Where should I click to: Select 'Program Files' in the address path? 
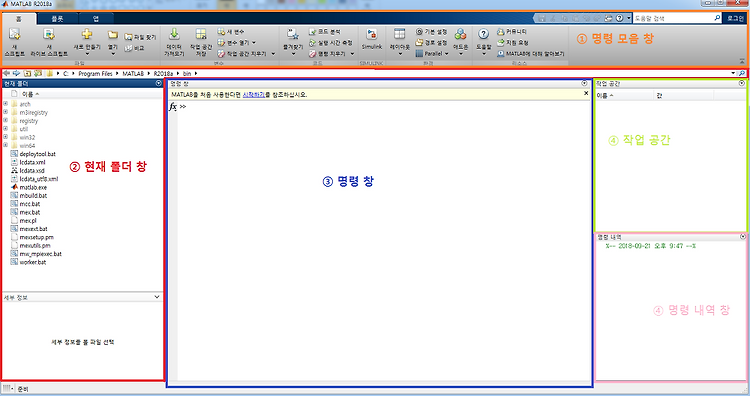pyautogui.click(x=95, y=74)
